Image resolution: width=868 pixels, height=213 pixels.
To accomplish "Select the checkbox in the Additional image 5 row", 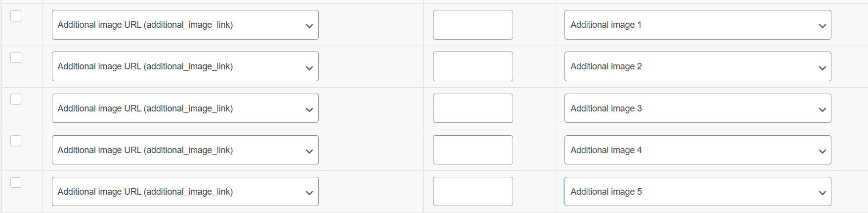I will (x=16, y=182).
